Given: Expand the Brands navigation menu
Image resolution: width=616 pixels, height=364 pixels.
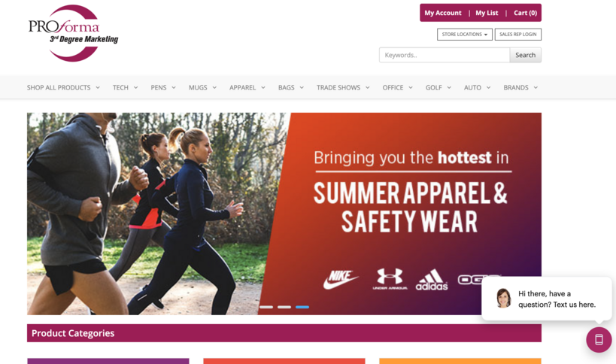Looking at the screenshot, I should [520, 87].
